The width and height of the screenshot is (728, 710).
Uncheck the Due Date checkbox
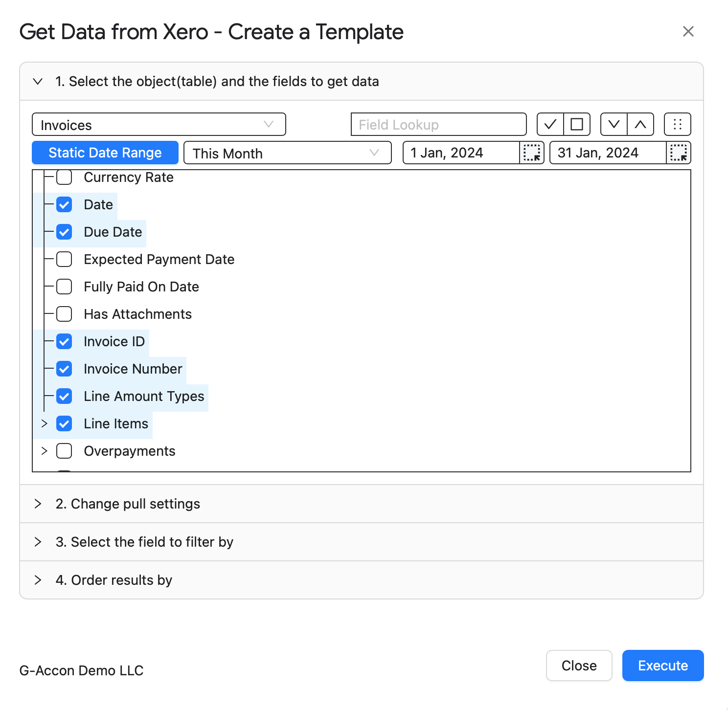(x=64, y=232)
